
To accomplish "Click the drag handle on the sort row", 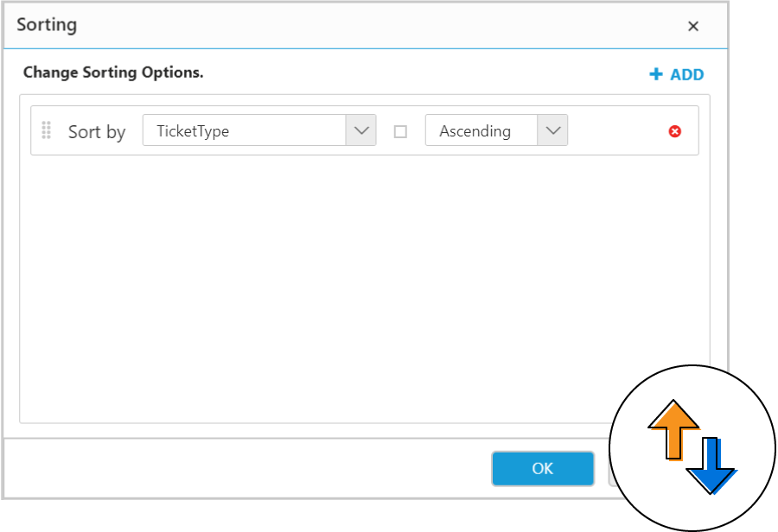I will [x=47, y=131].
